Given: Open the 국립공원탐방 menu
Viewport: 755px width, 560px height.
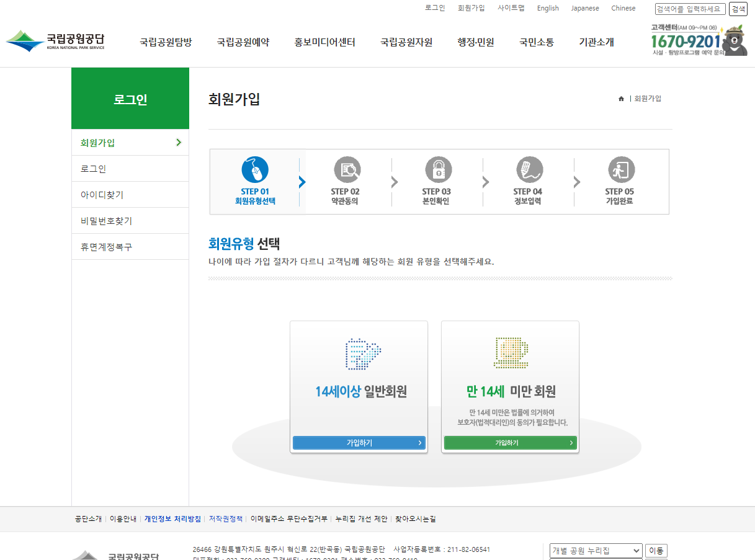Looking at the screenshot, I should (x=166, y=42).
